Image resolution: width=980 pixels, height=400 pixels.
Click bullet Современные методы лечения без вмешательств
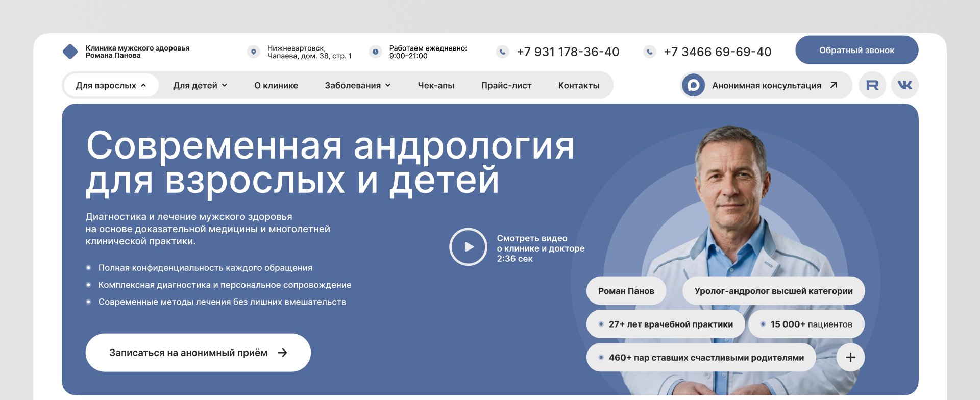[x=222, y=302]
